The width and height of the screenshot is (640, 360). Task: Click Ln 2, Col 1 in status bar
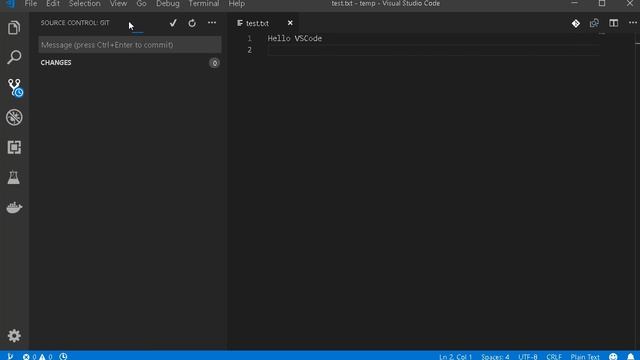pos(456,357)
